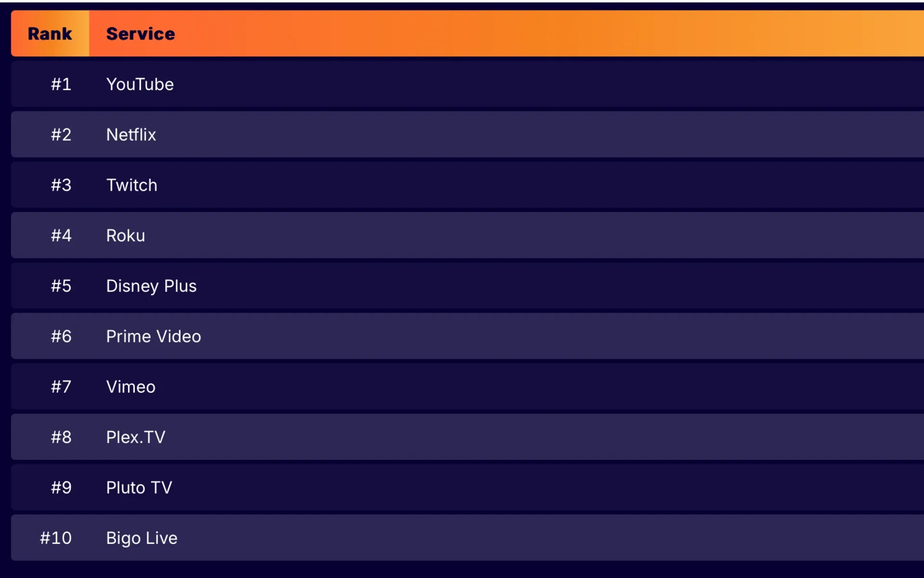
Task: Expand the Service column header
Action: [141, 33]
